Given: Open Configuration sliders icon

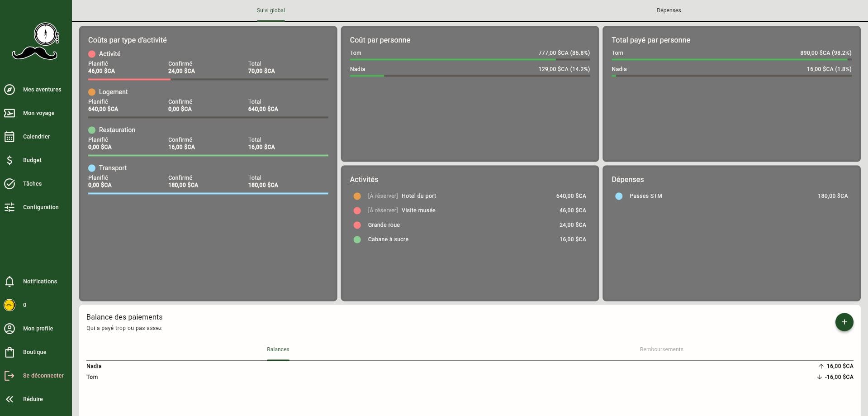Looking at the screenshot, I should click(9, 207).
